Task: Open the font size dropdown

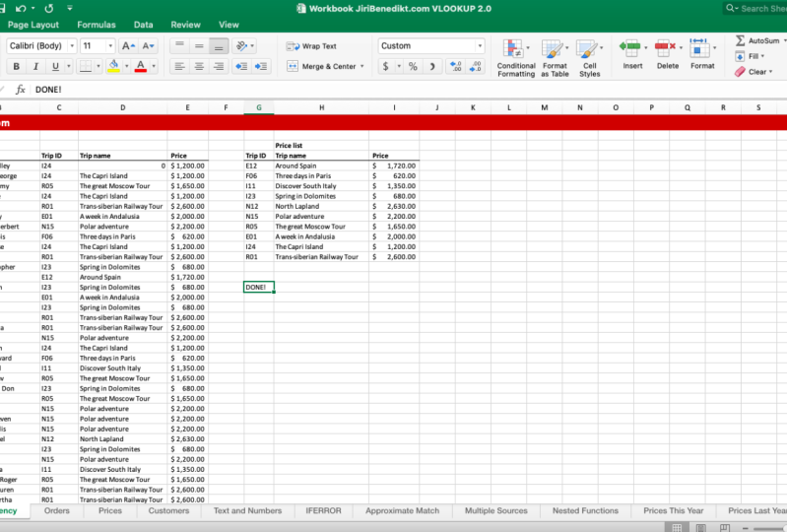Action: tap(110, 45)
